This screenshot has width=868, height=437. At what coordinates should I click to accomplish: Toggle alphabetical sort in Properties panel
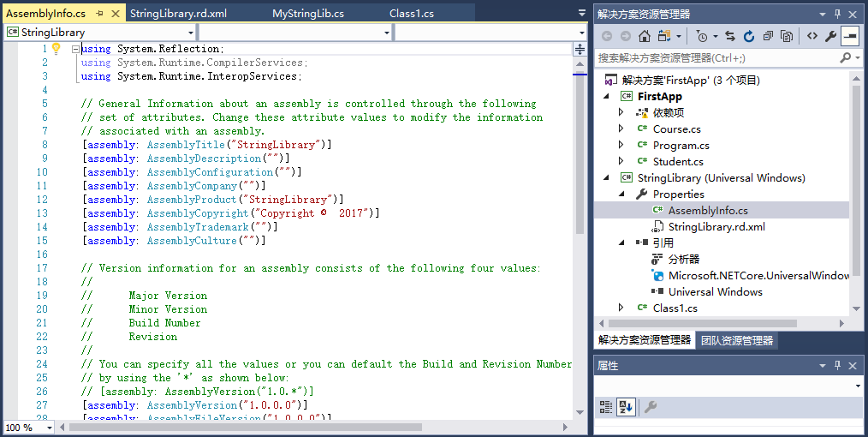tap(625, 407)
